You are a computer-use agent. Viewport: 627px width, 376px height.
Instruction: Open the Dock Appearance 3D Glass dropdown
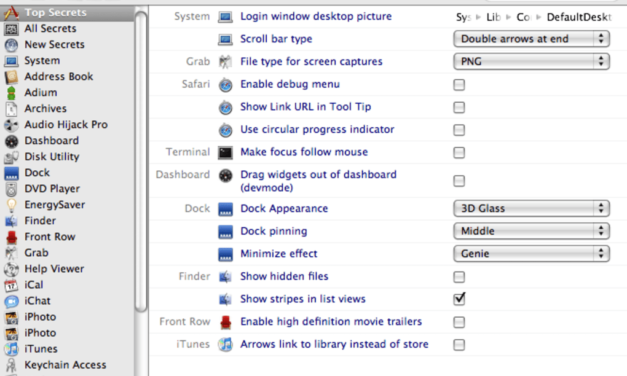coord(531,208)
